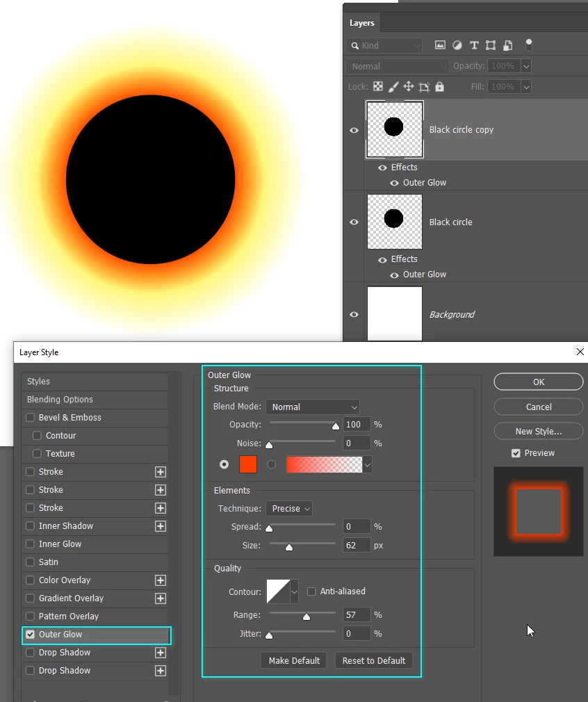Image resolution: width=588 pixels, height=702 pixels.
Task: Open the gradient picker dropdown arrow
Action: 367,465
